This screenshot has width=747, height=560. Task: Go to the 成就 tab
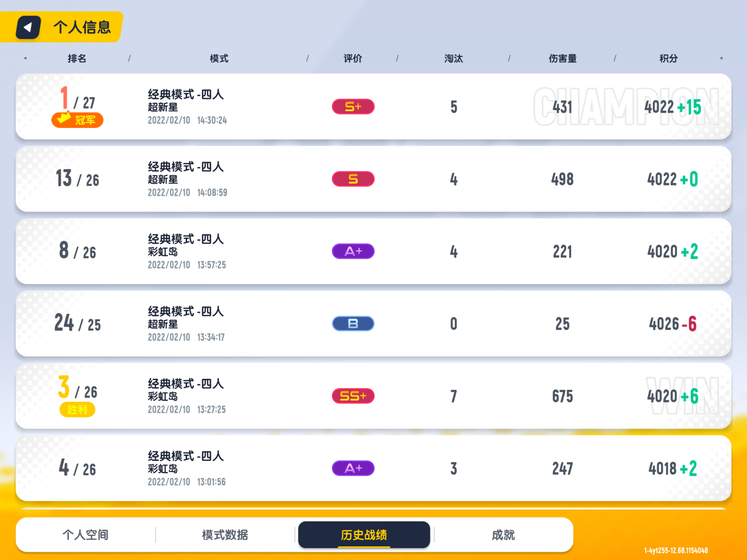503,535
